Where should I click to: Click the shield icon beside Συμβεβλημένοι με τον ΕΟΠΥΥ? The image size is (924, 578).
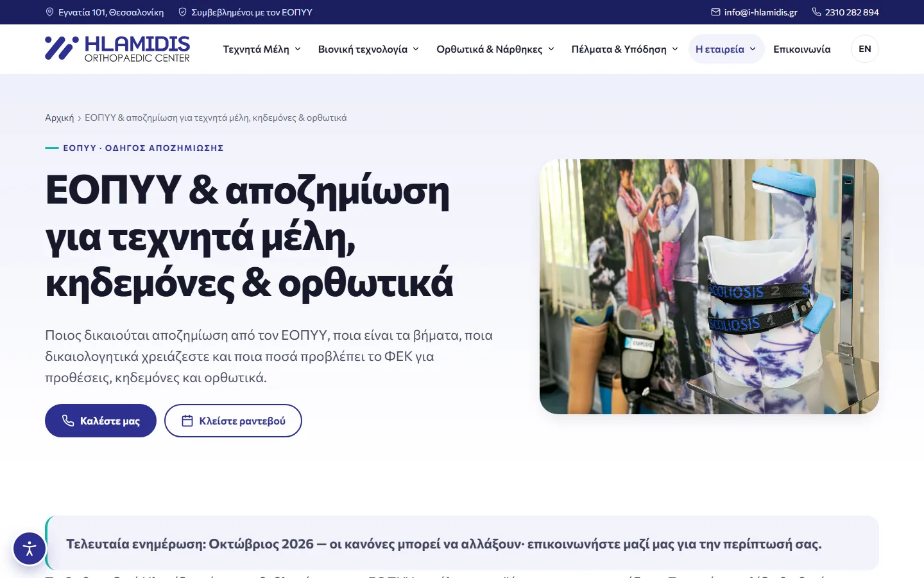182,12
